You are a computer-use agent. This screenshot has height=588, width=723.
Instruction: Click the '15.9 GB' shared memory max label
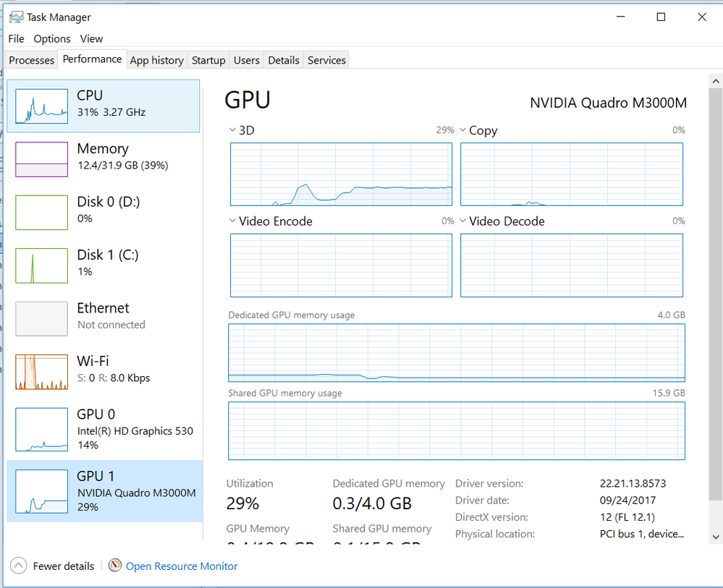[x=669, y=393]
